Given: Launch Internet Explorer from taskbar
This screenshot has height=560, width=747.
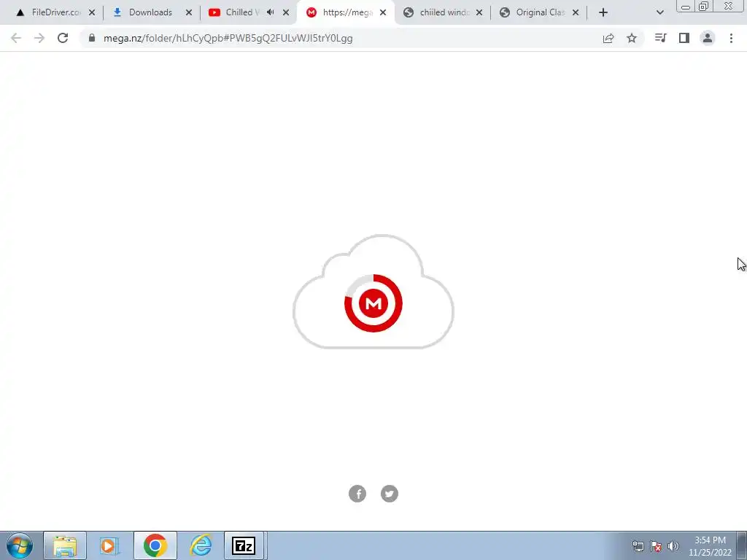Looking at the screenshot, I should pos(201,545).
